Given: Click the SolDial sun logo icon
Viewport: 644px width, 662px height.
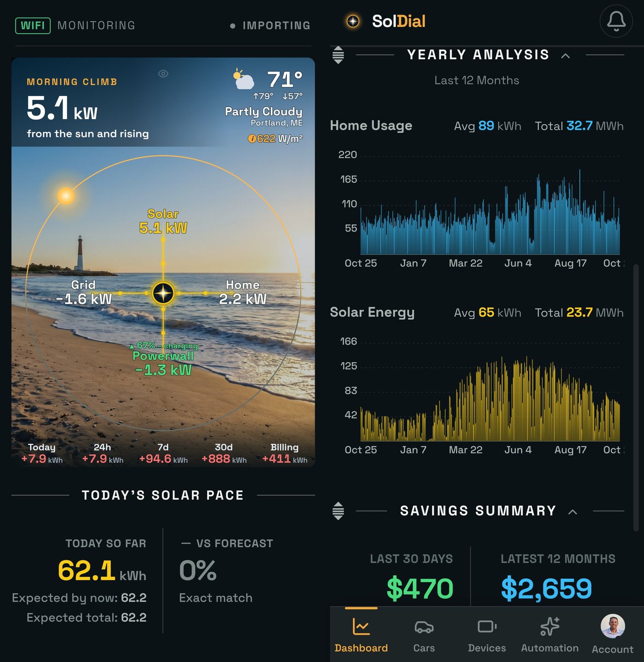Looking at the screenshot, I should click(x=353, y=21).
